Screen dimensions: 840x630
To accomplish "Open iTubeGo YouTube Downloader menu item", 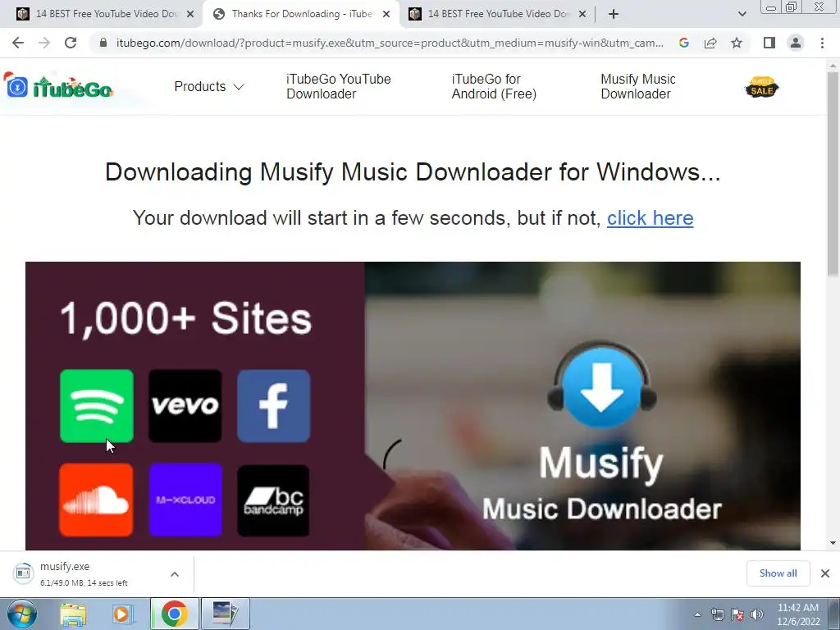I will pos(339,86).
